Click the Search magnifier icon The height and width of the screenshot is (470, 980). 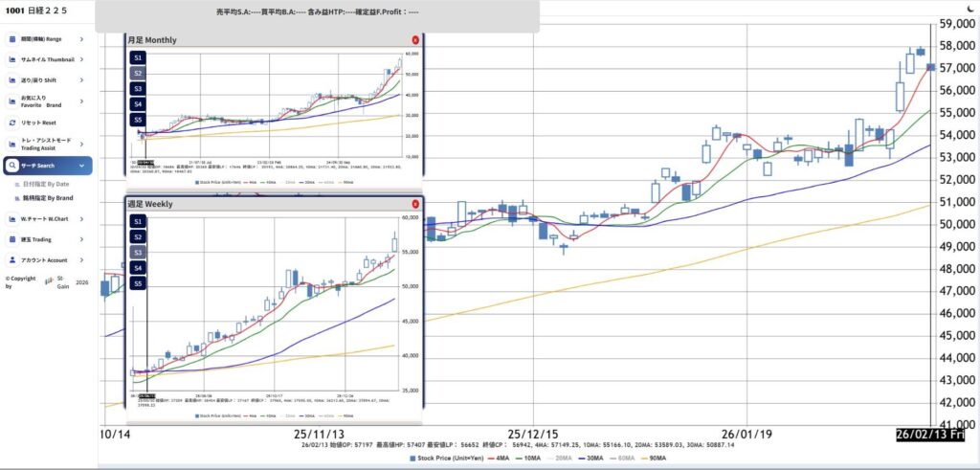click(x=12, y=166)
